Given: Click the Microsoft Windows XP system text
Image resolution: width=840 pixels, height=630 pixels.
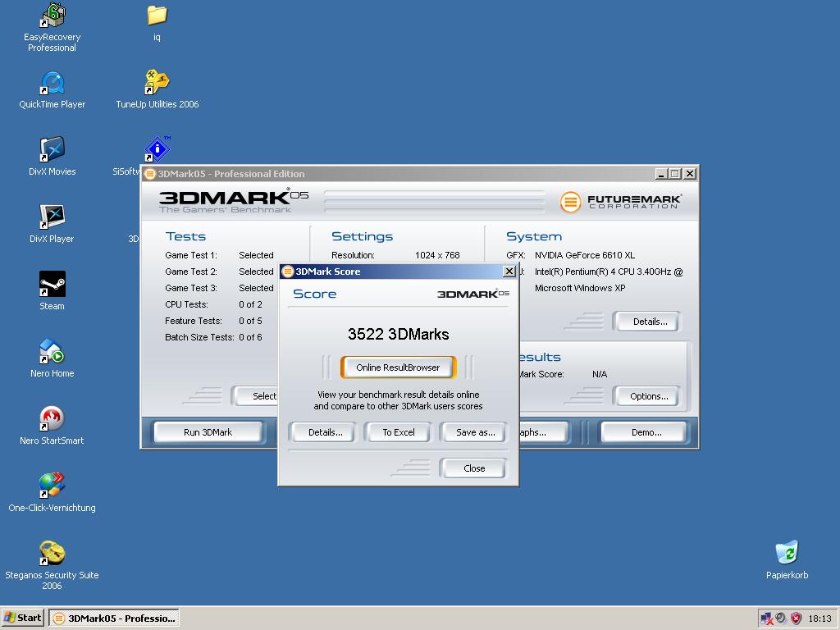Looking at the screenshot, I should (580, 288).
